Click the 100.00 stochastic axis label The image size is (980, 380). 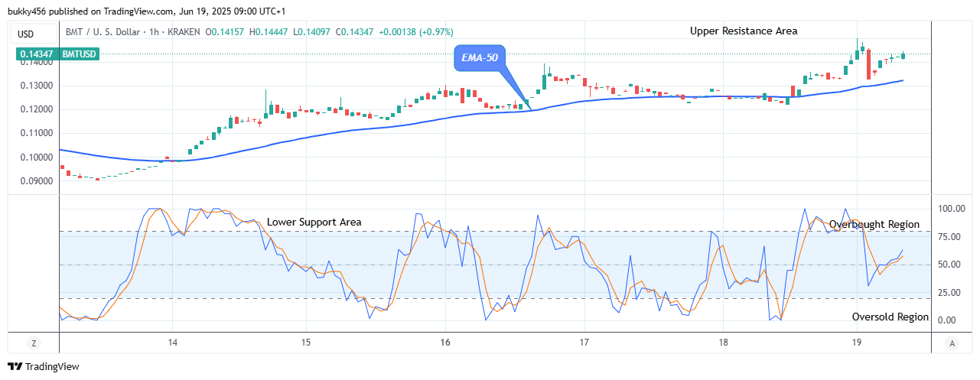[952, 209]
